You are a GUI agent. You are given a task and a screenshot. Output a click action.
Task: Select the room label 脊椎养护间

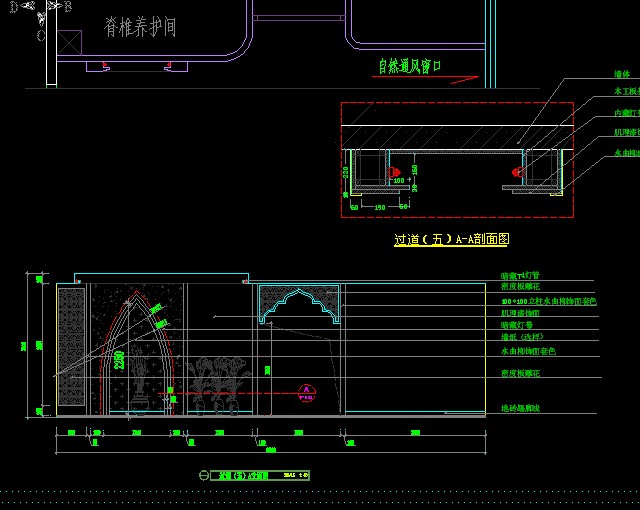click(140, 27)
